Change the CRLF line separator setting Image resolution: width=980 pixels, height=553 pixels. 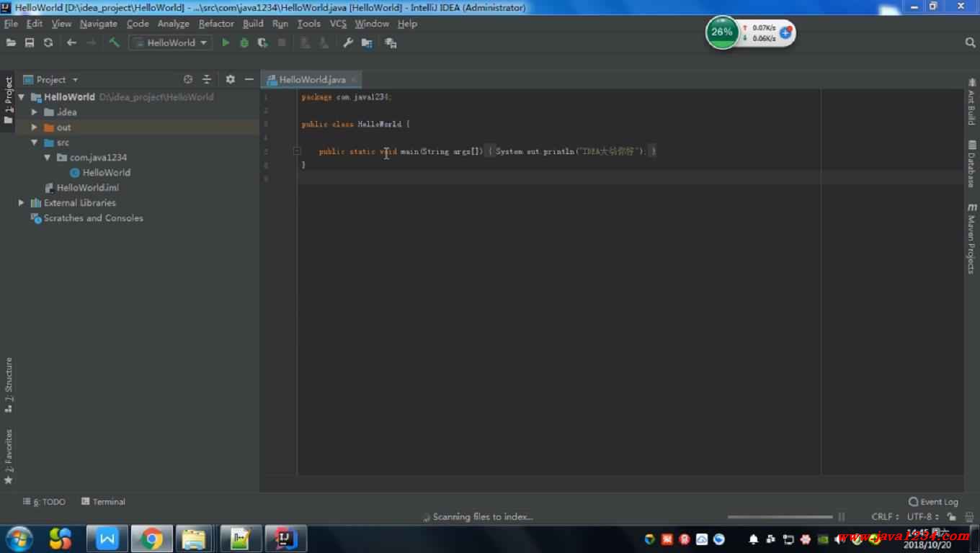coord(885,517)
